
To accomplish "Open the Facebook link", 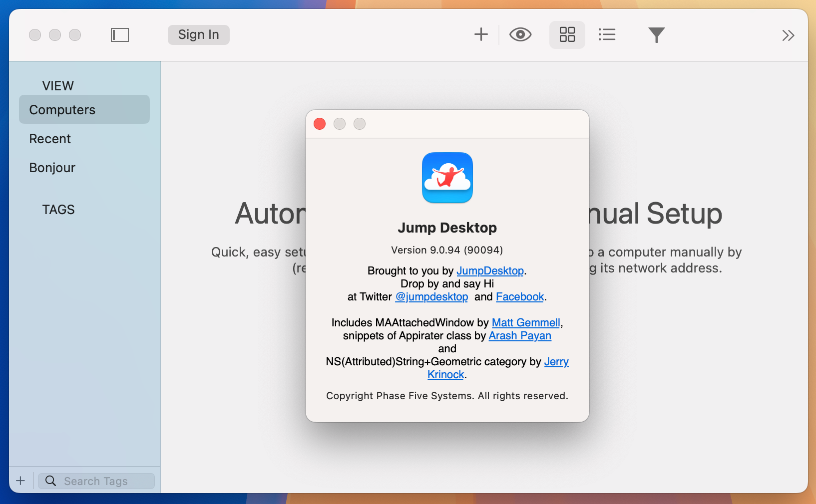I will 520,296.
